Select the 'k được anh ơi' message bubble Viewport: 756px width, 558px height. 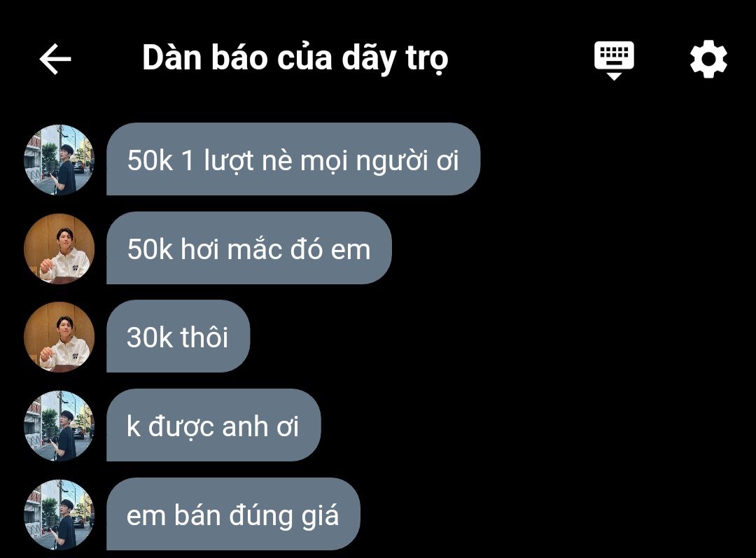coord(213,426)
